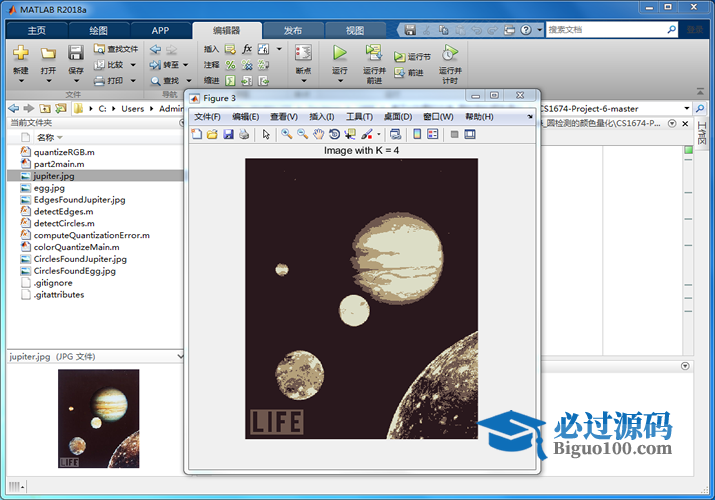
Task: Select the Zoom In tool in Figure 3
Action: 286,134
